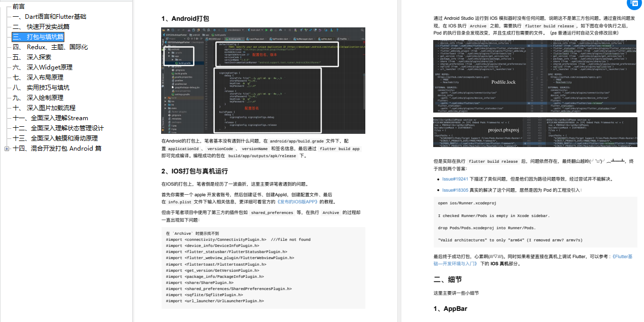
Task: Select the 十四、混合开发打包 Android 篇 bookmark label
Action: (57, 149)
